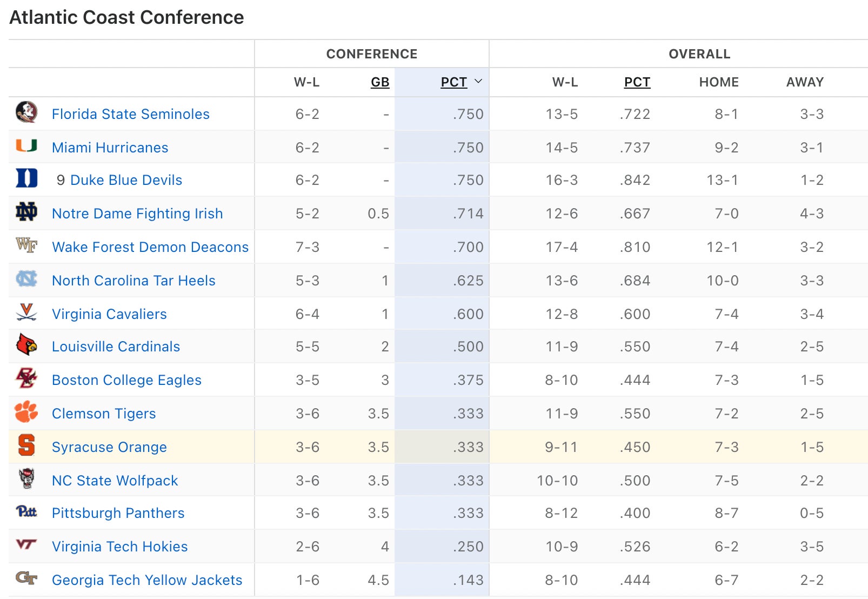
Task: Sort by overall PCT column header
Action: coord(637,82)
